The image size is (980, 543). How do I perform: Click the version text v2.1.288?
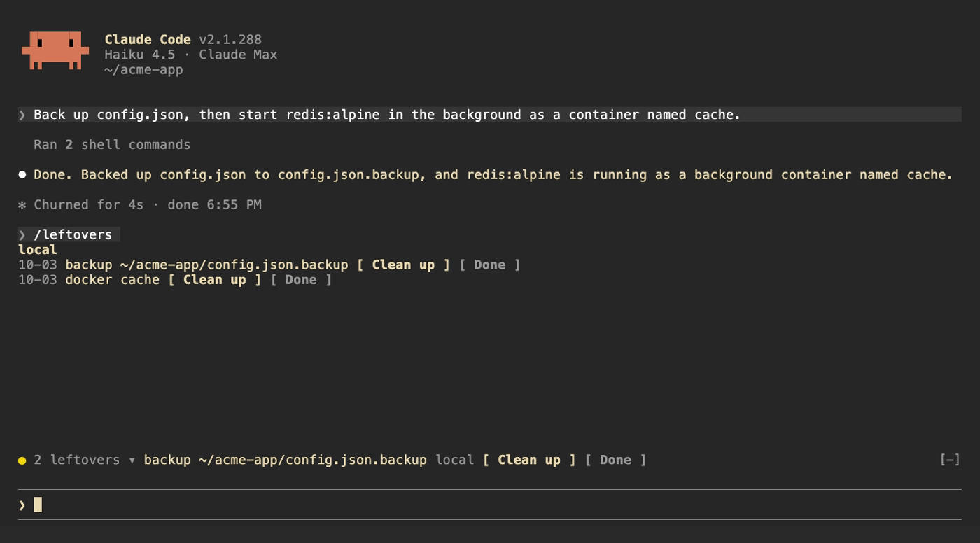tap(230, 40)
